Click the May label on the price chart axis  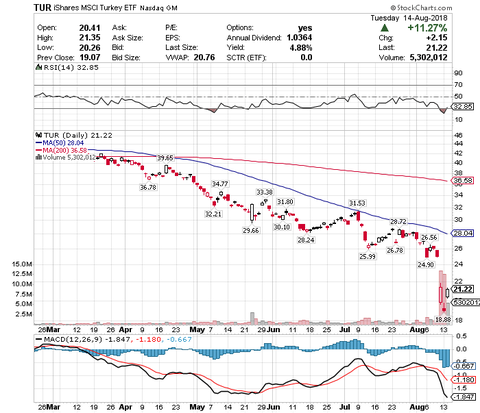point(197,330)
